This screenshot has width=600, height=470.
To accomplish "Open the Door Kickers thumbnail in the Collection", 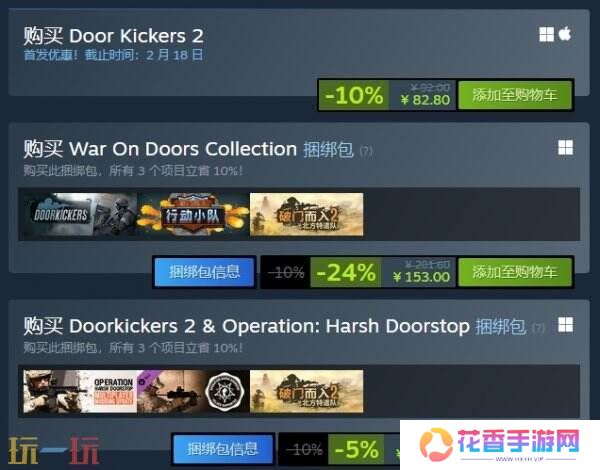I will 80,214.
